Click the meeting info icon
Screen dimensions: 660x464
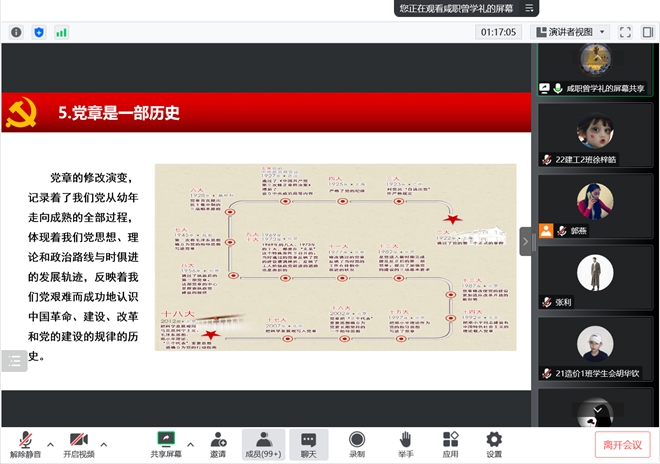[x=16, y=32]
